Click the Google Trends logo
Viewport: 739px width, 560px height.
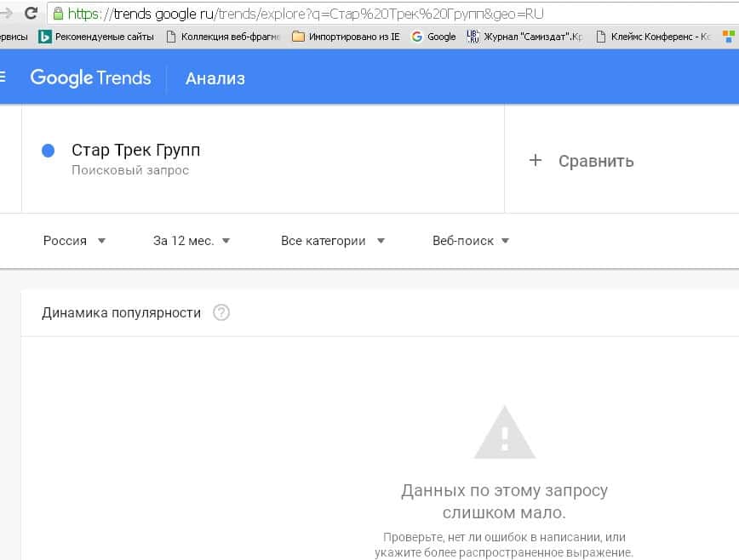coord(90,77)
